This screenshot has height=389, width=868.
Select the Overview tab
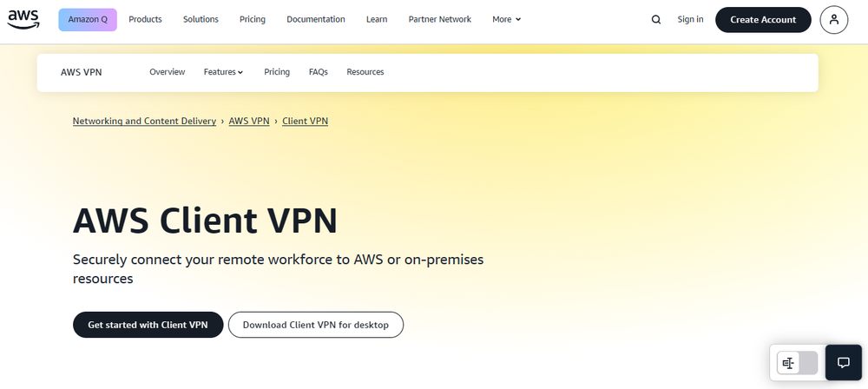pos(167,72)
